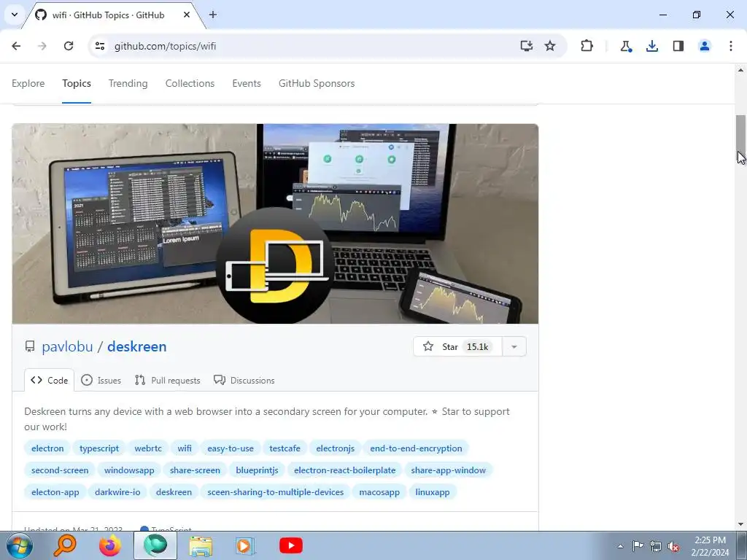The width and height of the screenshot is (747, 560).
Task: Open the tab search dropdown arrow
Action: [x=15, y=15]
